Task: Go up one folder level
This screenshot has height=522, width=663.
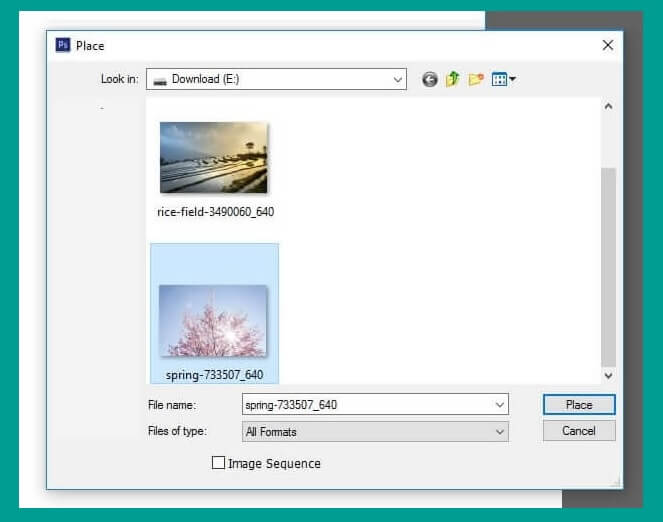Action: tap(452, 79)
